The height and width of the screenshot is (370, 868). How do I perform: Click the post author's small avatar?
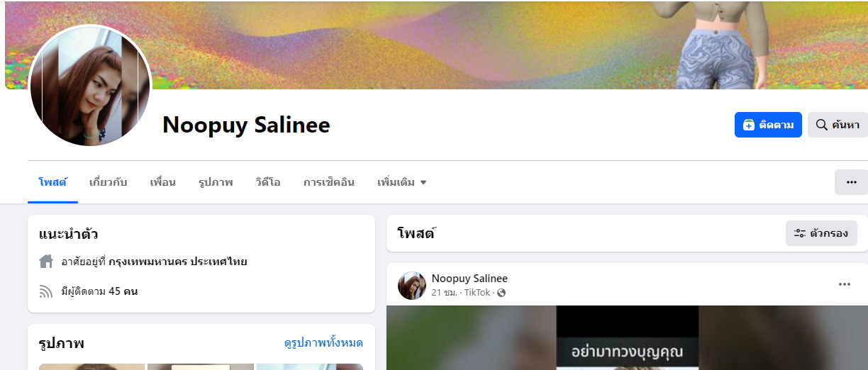(412, 286)
